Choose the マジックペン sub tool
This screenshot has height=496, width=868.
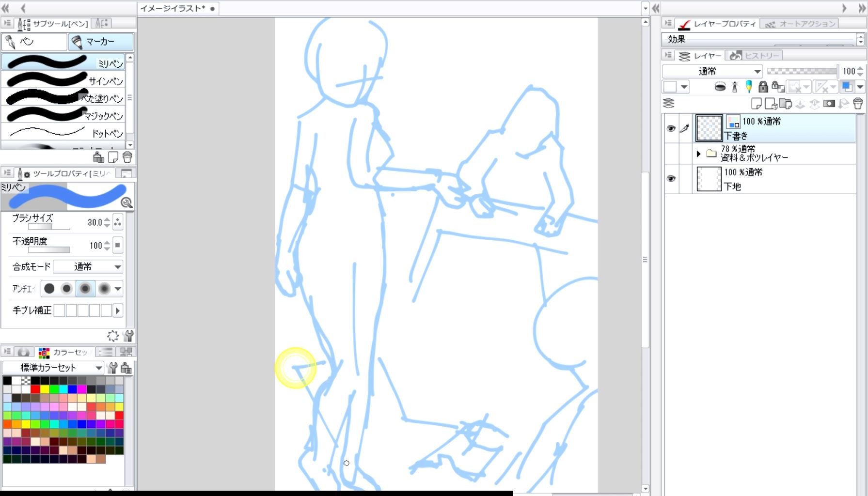pos(63,115)
